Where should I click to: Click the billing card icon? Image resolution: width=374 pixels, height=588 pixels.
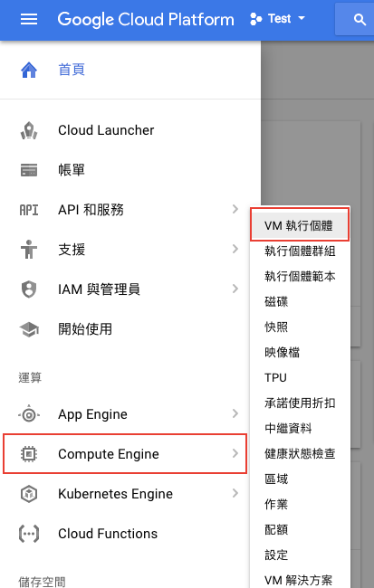point(29,170)
